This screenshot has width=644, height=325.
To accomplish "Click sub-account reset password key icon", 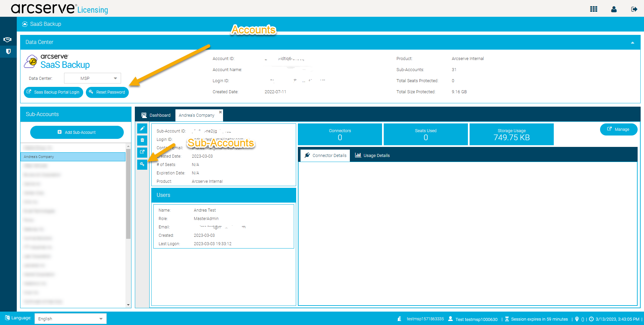I will pos(142,164).
